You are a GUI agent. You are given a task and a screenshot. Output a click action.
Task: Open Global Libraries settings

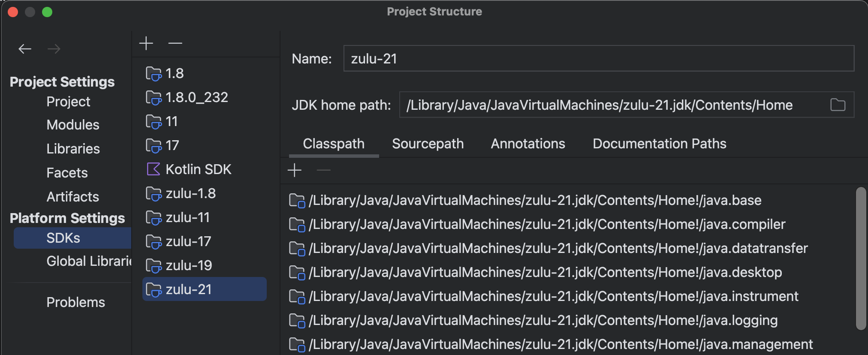[x=88, y=261]
